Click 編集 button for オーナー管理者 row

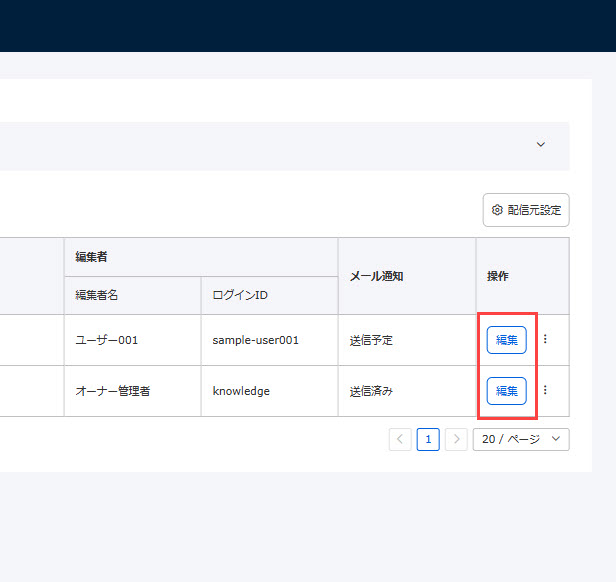coord(506,391)
